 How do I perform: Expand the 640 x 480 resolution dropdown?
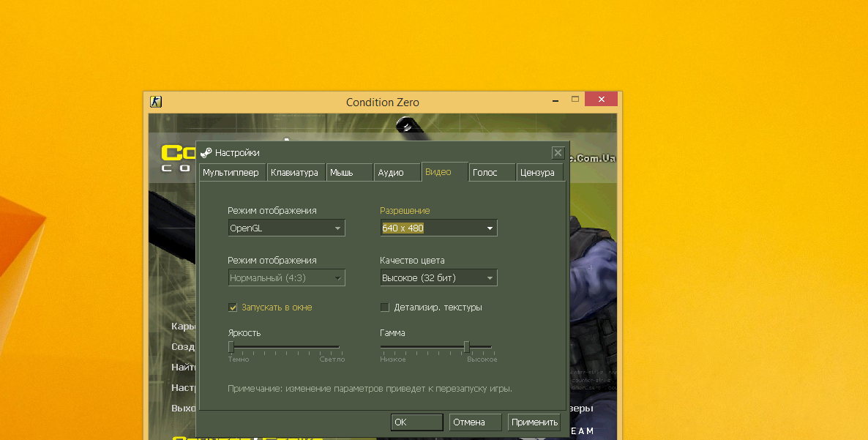click(438, 228)
